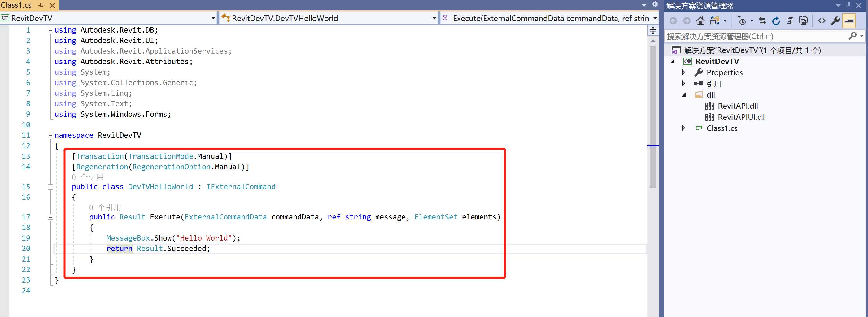The height and width of the screenshot is (317, 868).
Task: Click the editor vertical scrollbar thumb
Action: pos(653,115)
